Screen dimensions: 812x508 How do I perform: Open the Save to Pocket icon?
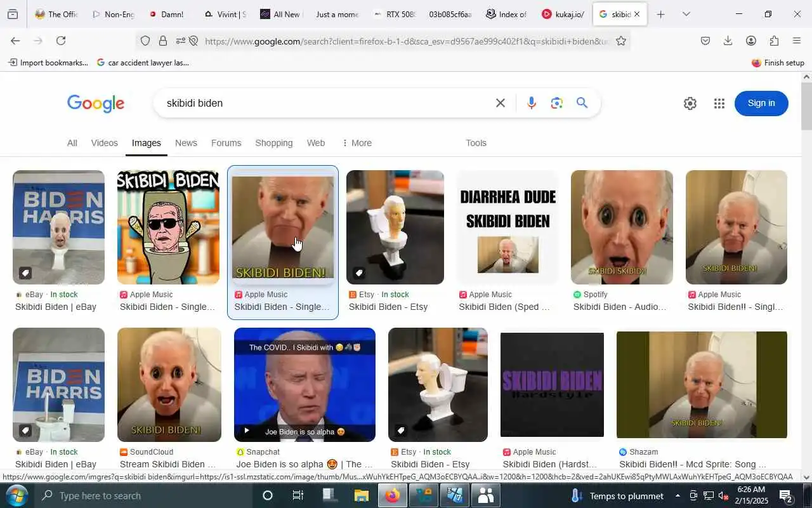pos(705,41)
